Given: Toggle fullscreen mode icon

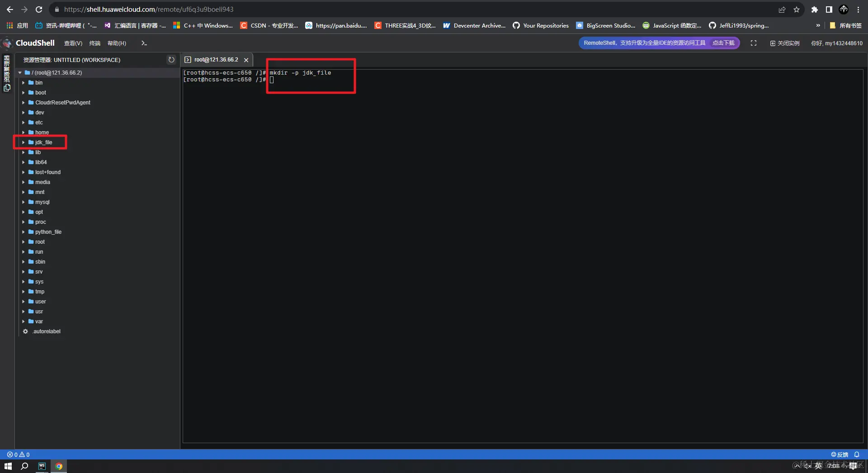Looking at the screenshot, I should [754, 43].
